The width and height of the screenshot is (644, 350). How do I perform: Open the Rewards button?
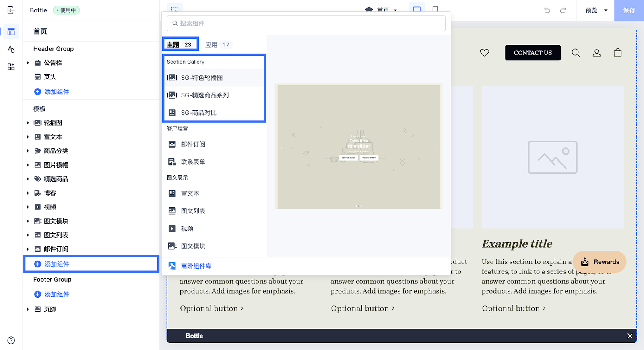tap(599, 262)
